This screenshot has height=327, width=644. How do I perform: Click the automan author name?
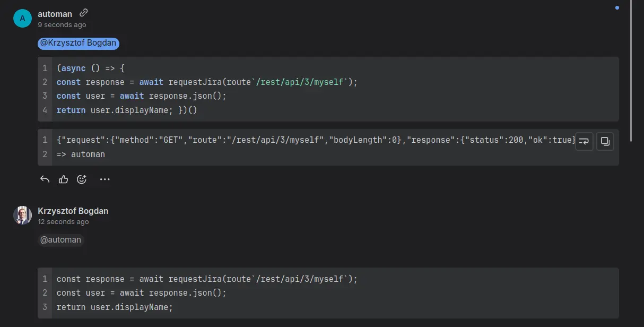(55, 14)
